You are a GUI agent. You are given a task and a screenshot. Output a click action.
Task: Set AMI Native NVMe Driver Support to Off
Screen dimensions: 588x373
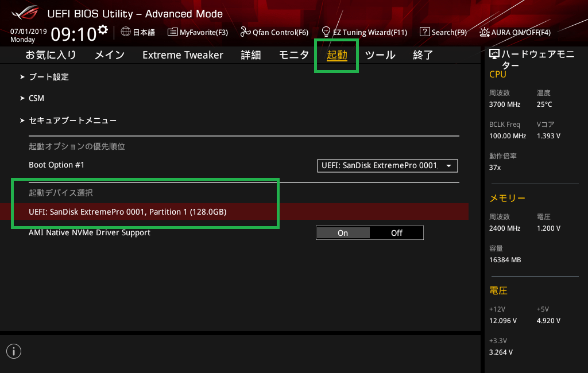tap(397, 233)
